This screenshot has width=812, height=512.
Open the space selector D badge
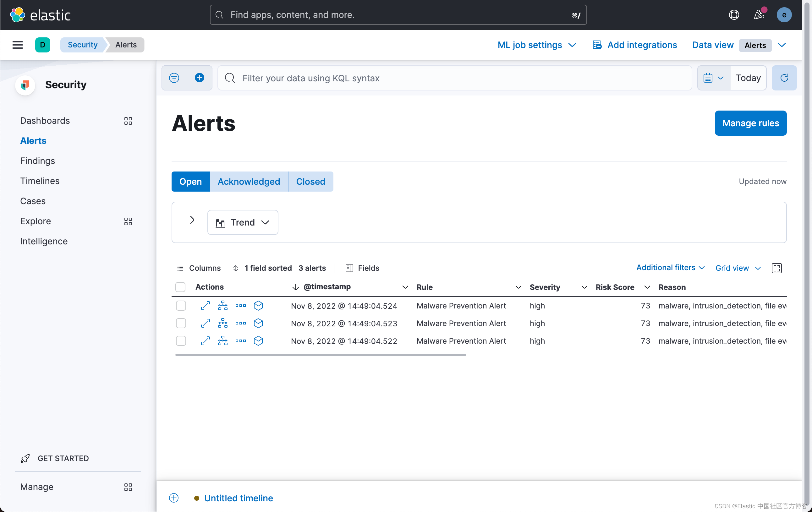[x=42, y=45]
